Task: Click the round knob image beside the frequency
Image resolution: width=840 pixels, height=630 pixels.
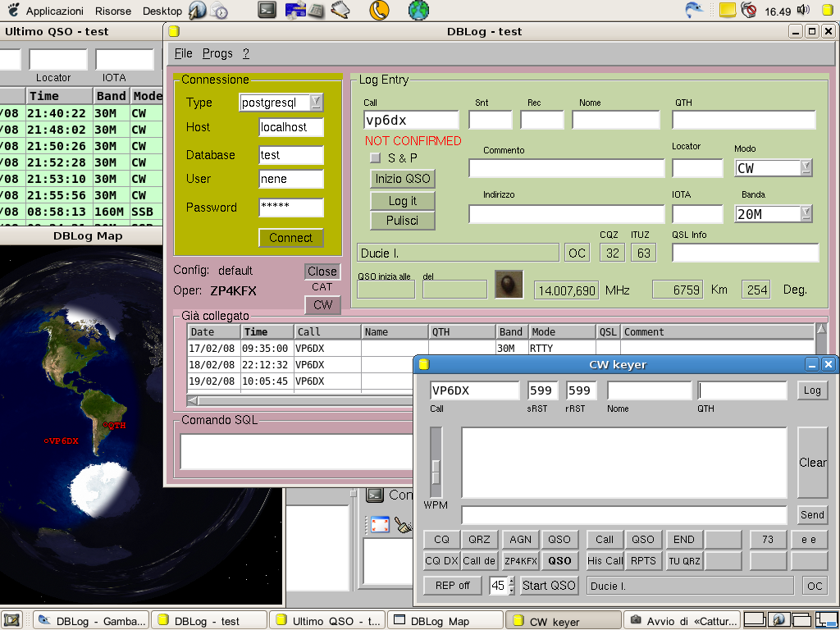Action: point(509,285)
